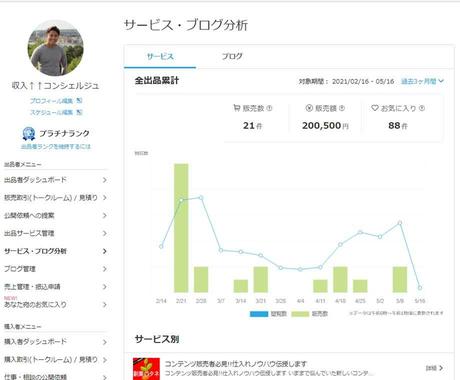Toggle green 販売数 legend swatch

tap(300, 314)
